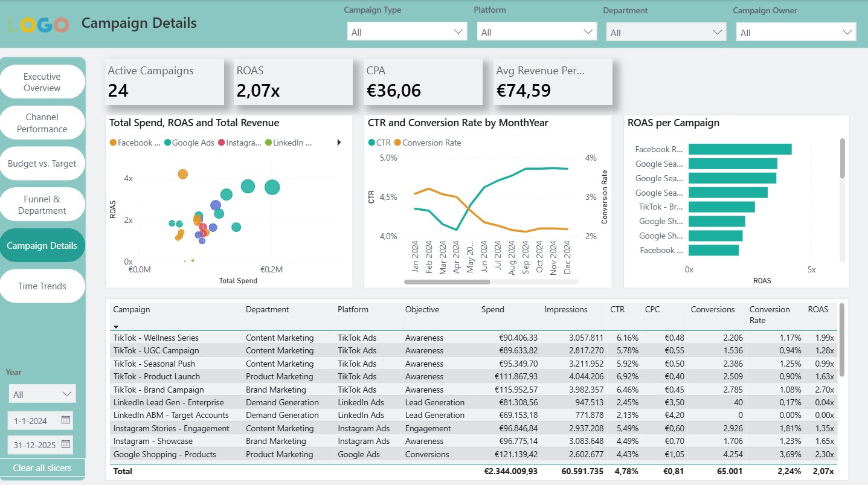The image size is (868, 485).
Task: Expand the scatter chart legend with the arrow
Action: pyautogui.click(x=339, y=143)
